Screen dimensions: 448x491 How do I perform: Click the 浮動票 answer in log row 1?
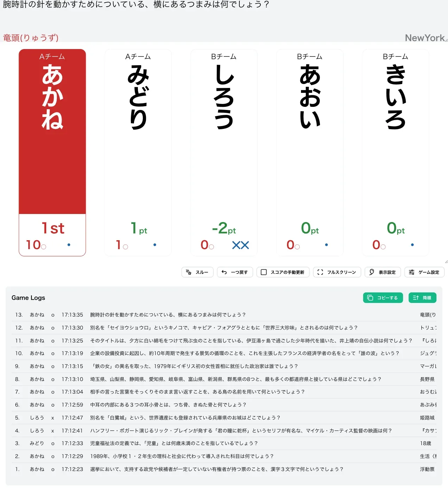tap(427, 469)
